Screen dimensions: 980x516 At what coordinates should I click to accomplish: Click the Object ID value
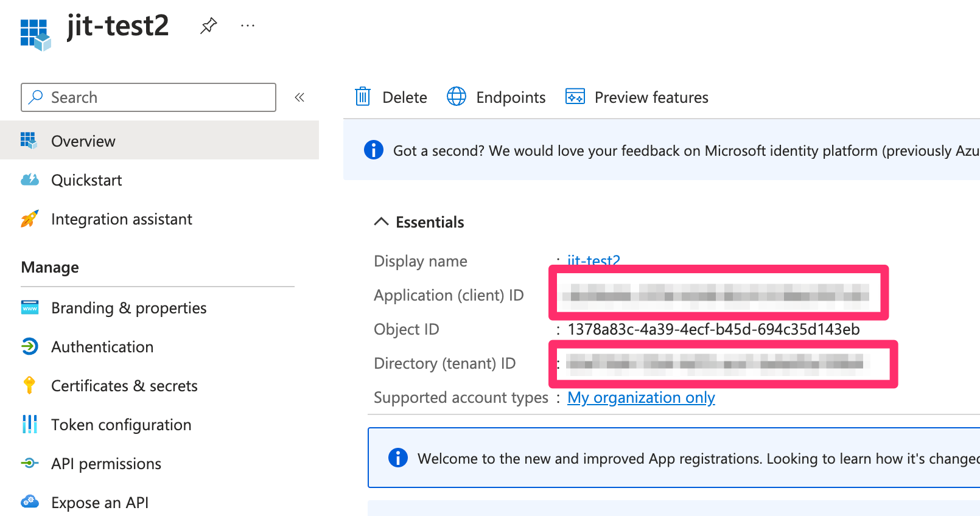click(x=713, y=329)
